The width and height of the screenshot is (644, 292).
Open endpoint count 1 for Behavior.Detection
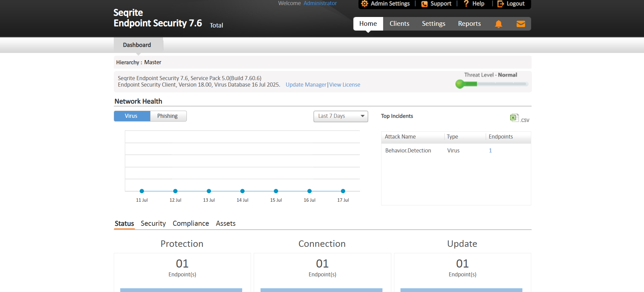click(x=490, y=150)
